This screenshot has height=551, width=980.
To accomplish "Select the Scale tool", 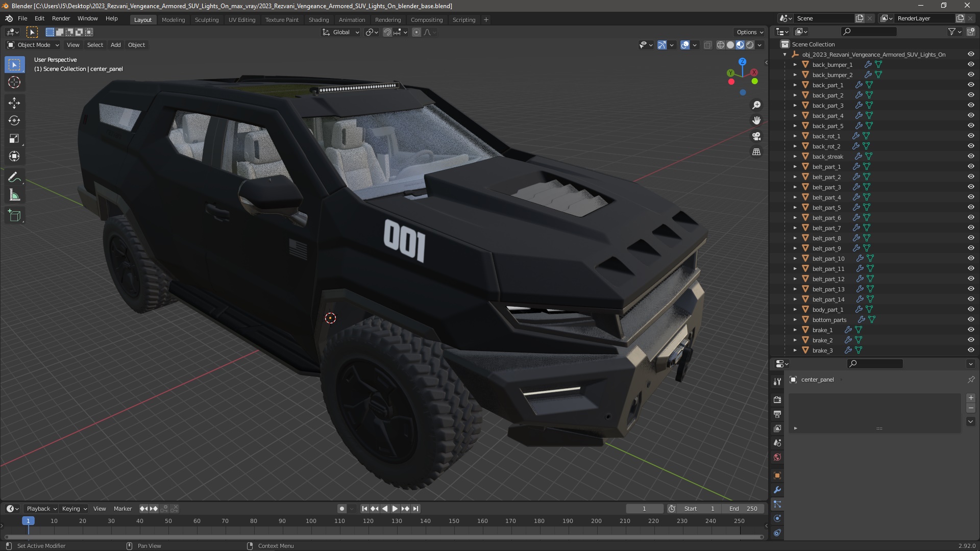I will (14, 138).
